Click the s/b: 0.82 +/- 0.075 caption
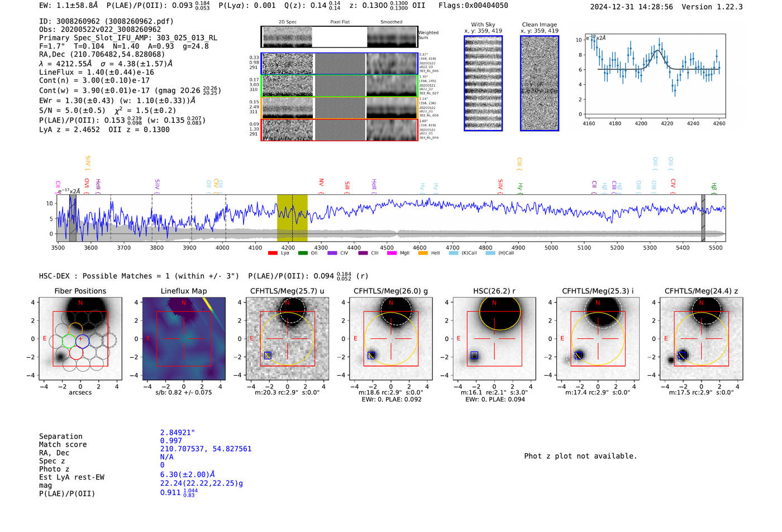782x532 pixels. click(x=184, y=392)
